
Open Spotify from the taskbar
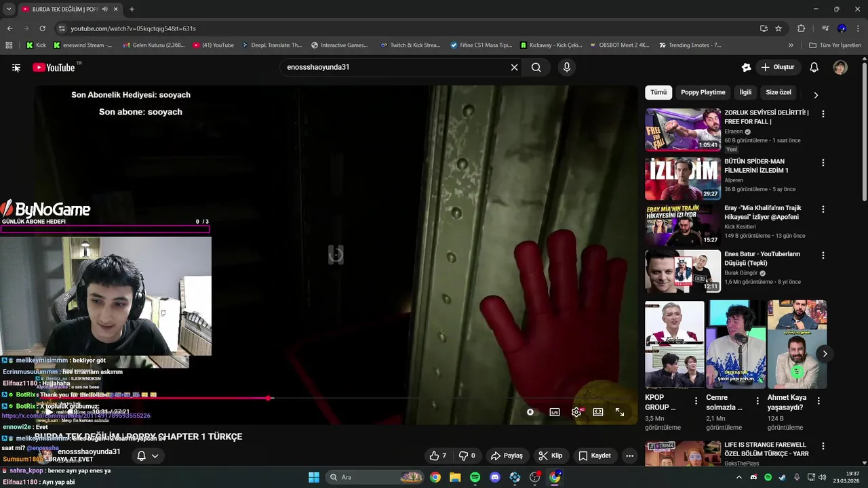pyautogui.click(x=475, y=477)
